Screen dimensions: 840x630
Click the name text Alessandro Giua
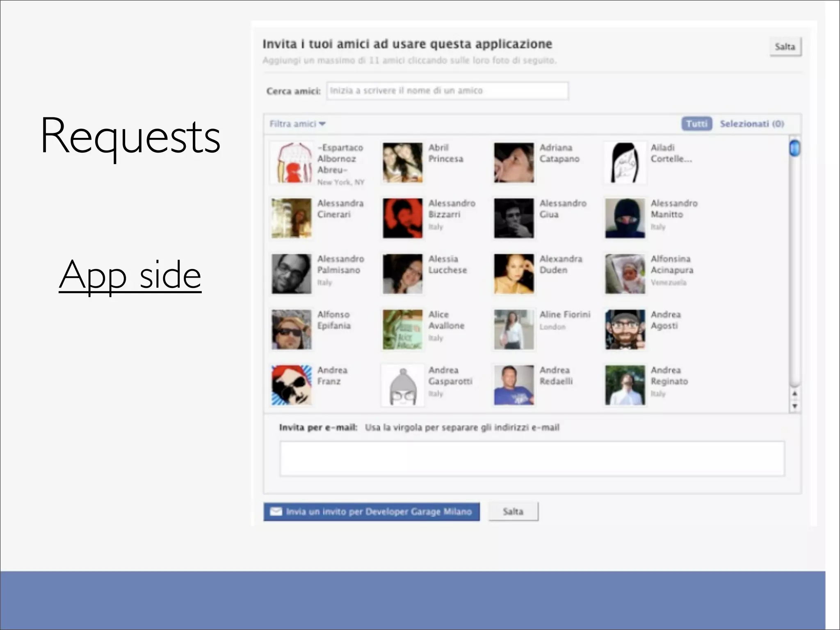(563, 209)
